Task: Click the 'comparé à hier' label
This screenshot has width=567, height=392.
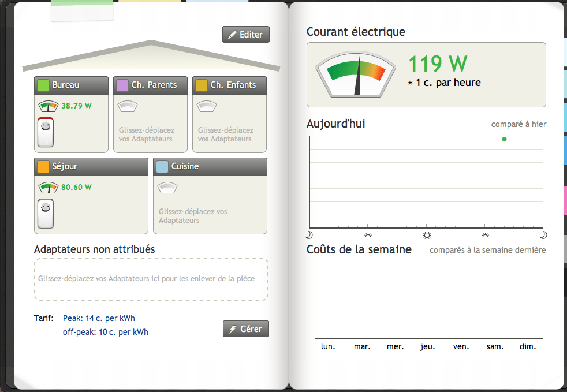Action: (518, 124)
